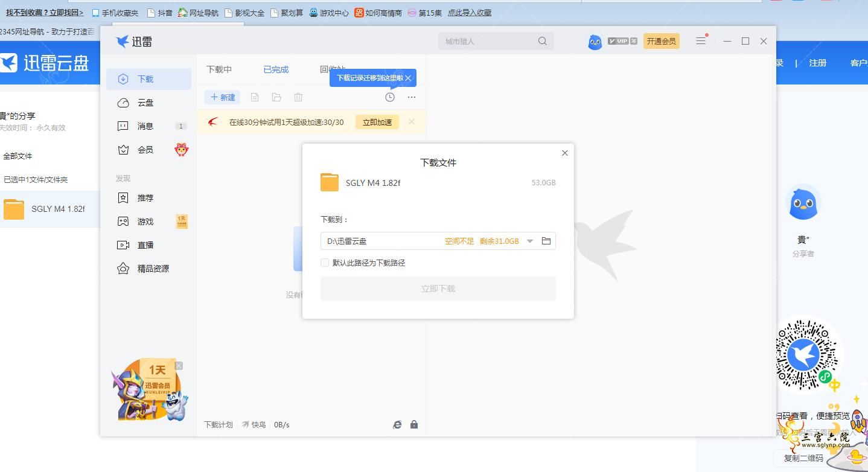
Task: Open 游戏中心 bookmark in browser
Action: [329, 13]
